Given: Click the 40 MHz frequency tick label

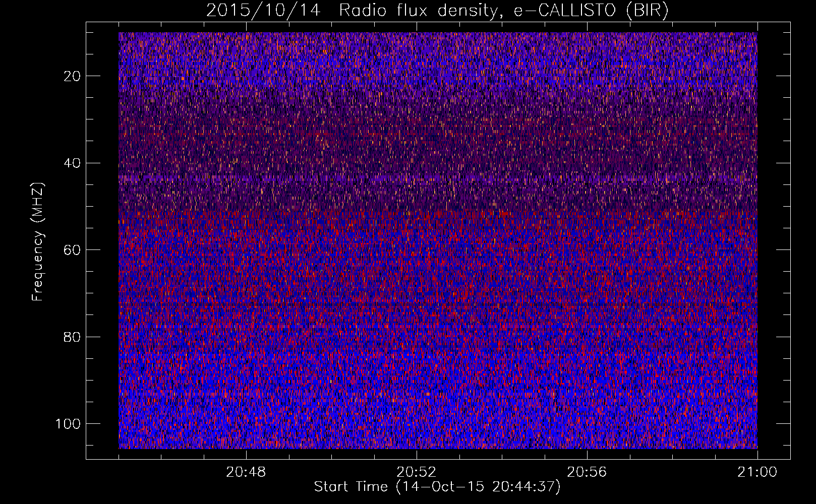Looking at the screenshot, I should point(73,163).
